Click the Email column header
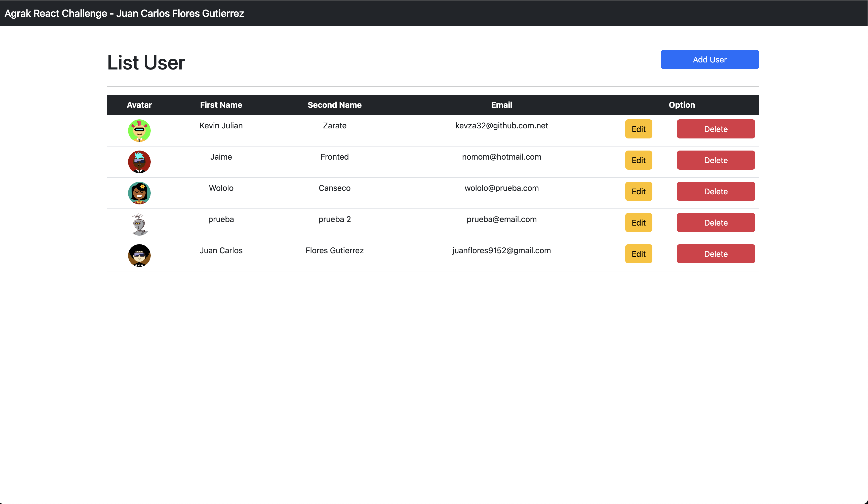The width and height of the screenshot is (868, 504). click(x=501, y=105)
